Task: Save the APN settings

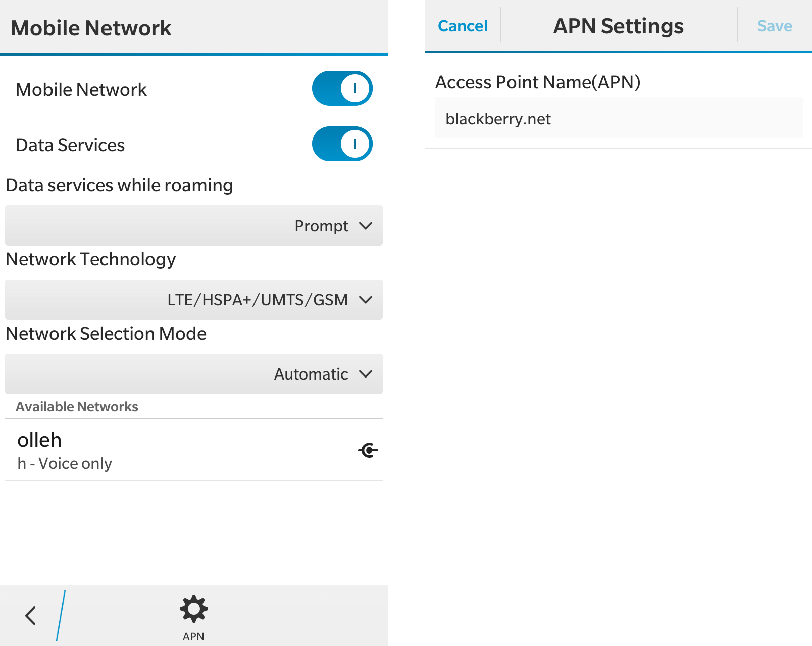Action: (x=774, y=26)
